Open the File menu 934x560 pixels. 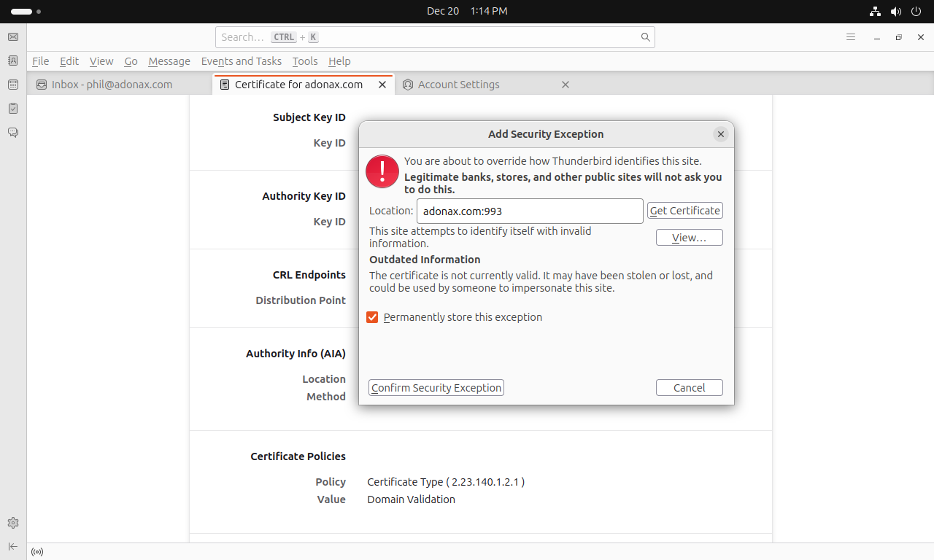[40, 61]
